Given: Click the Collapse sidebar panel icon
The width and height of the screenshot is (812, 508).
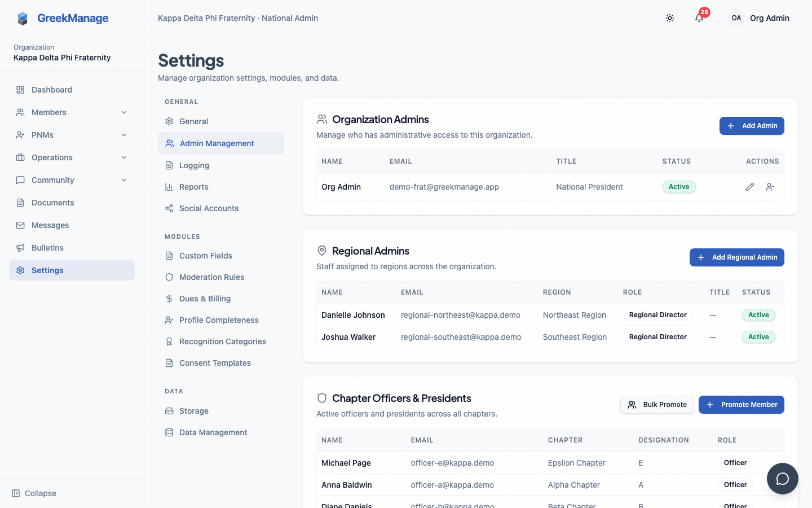Looking at the screenshot, I should [16, 493].
